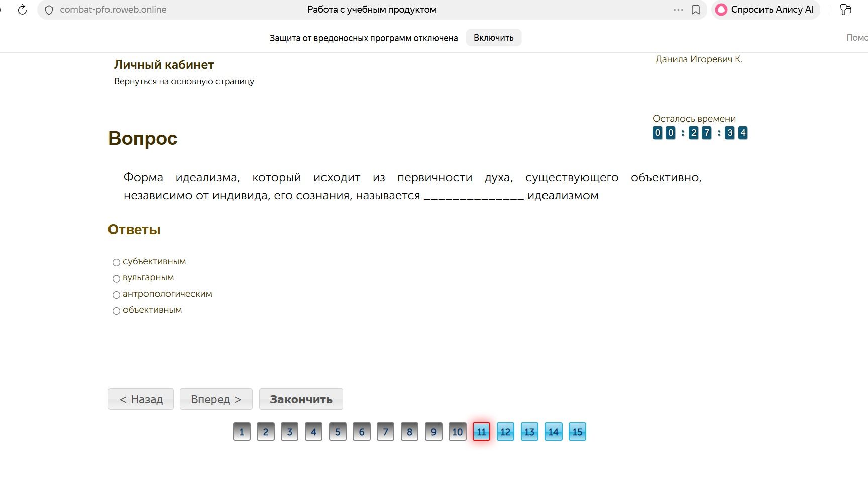Open question 15 tile
This screenshot has height=488, width=868.
(577, 432)
